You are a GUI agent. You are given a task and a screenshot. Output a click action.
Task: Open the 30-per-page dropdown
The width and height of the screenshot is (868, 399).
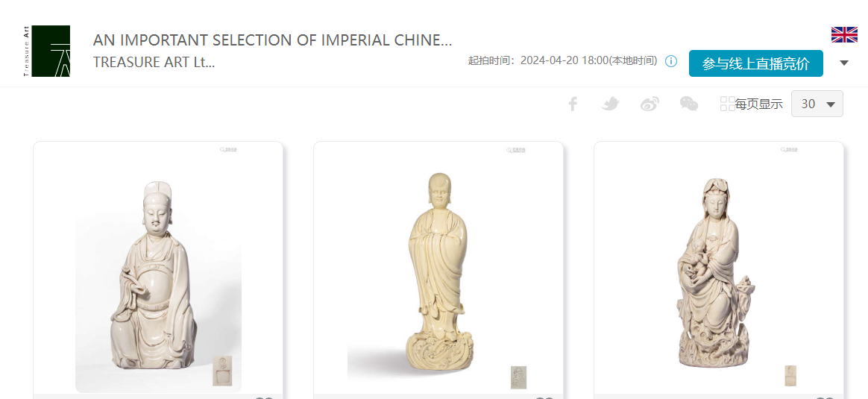tap(817, 104)
